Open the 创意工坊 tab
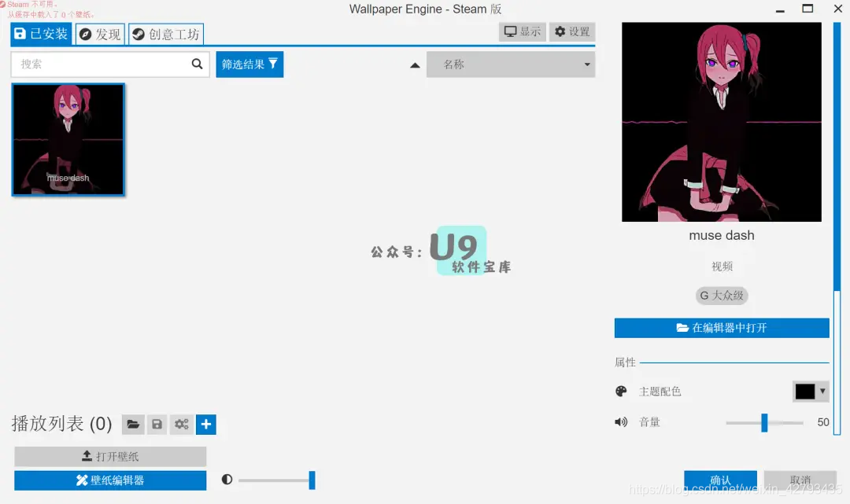This screenshot has width=850, height=504. (x=166, y=34)
